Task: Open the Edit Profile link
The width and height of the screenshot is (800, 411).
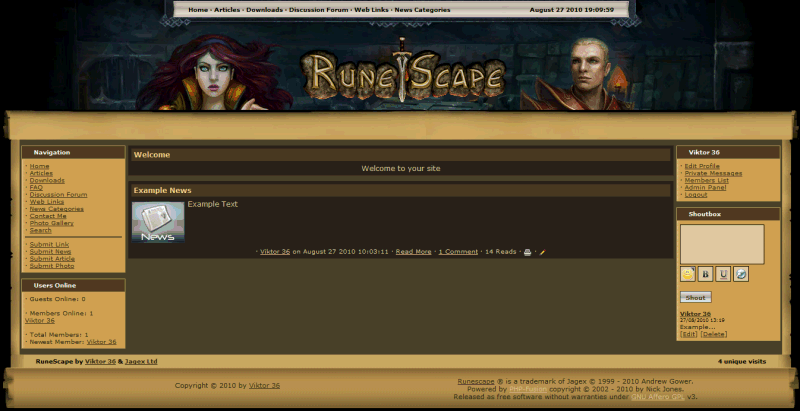Action: [702, 166]
